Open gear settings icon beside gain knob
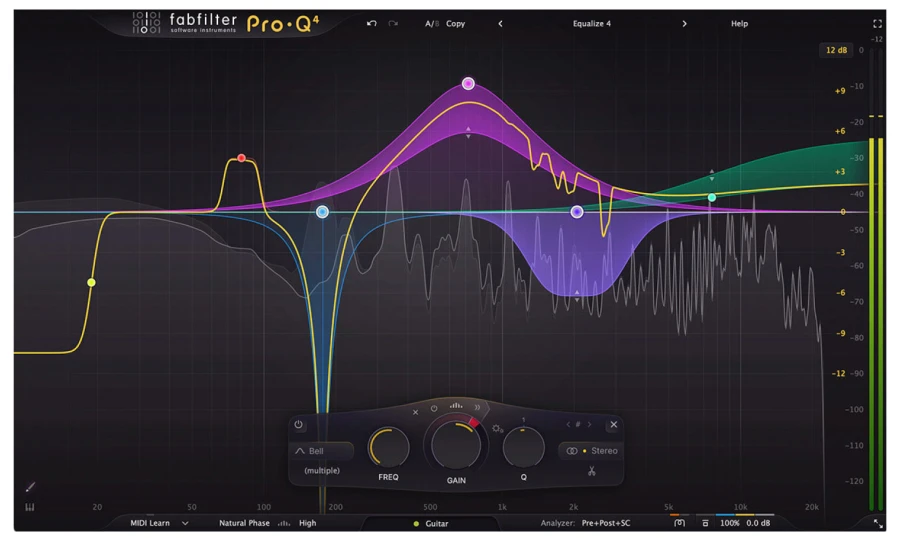Image resolution: width=900 pixels, height=541 pixels. pos(497,429)
